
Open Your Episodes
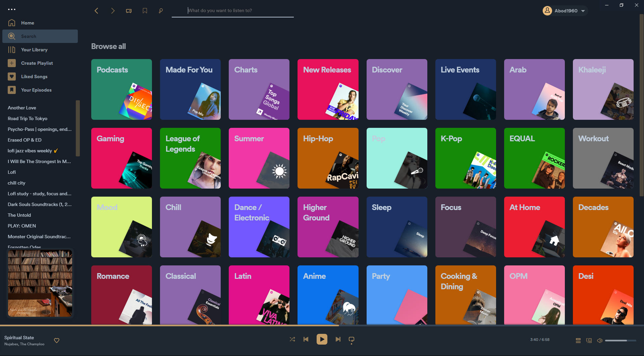(x=40, y=90)
